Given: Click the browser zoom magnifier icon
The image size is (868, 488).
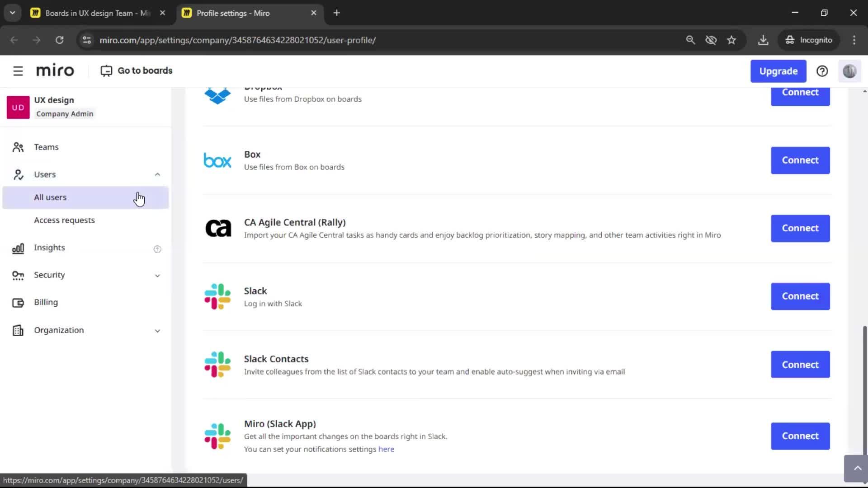Looking at the screenshot, I should (x=690, y=40).
